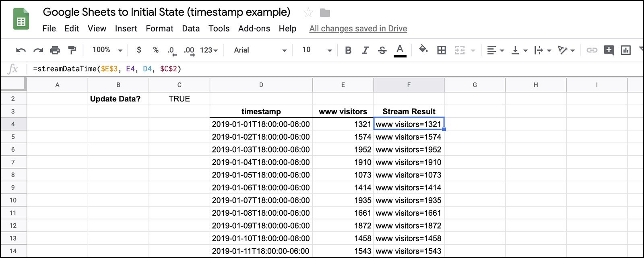The image size is (644, 258).
Task: Print the spreadsheet
Action: pyautogui.click(x=55, y=50)
